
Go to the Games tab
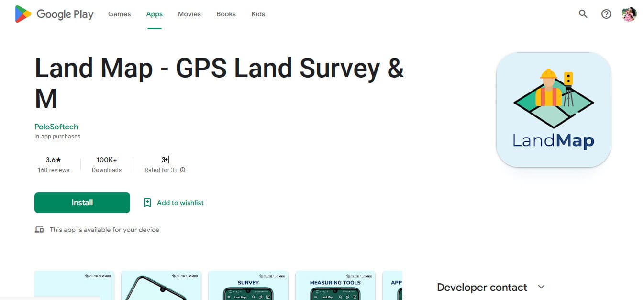(119, 14)
